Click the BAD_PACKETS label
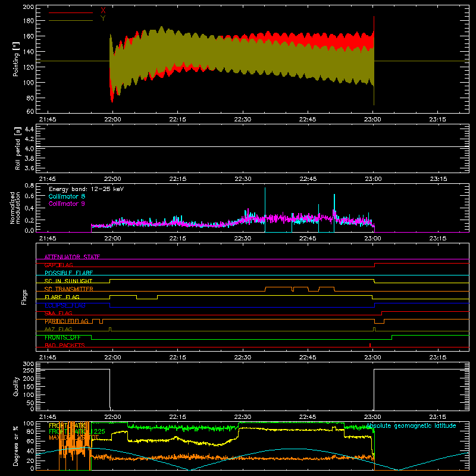 (65, 345)
